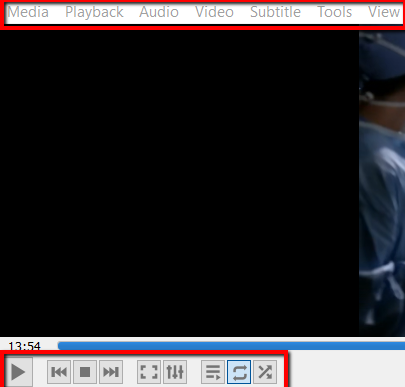Stop playback with the square button
Image resolution: width=405 pixels, height=387 pixels.
click(x=85, y=372)
